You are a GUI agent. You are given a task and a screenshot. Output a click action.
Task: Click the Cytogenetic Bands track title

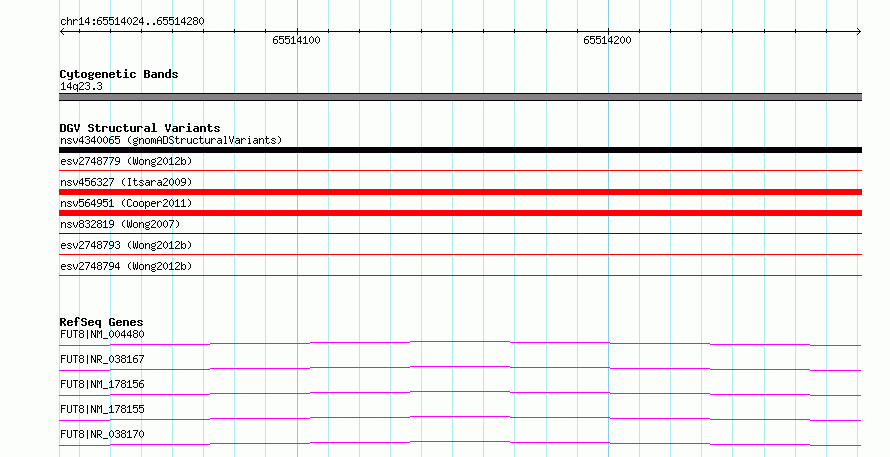point(119,74)
